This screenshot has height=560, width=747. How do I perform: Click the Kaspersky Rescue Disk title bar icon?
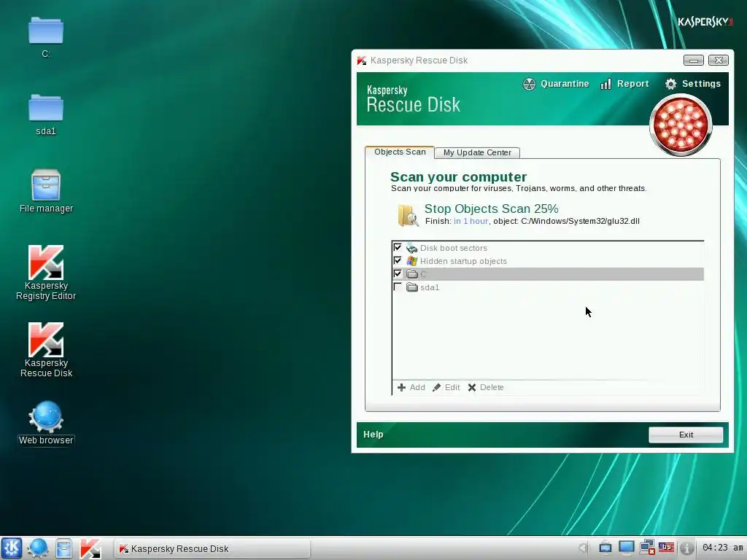pyautogui.click(x=362, y=61)
